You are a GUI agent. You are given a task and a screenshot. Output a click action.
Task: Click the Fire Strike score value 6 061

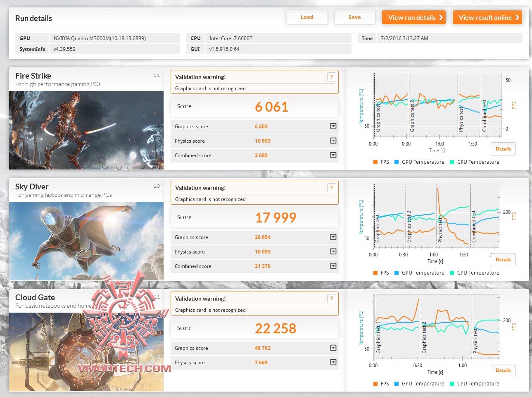coord(271,107)
